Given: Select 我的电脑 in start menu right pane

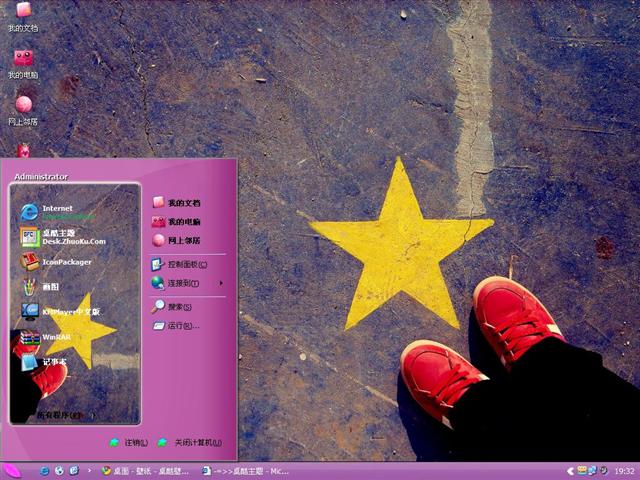Looking at the screenshot, I should click(x=176, y=222).
